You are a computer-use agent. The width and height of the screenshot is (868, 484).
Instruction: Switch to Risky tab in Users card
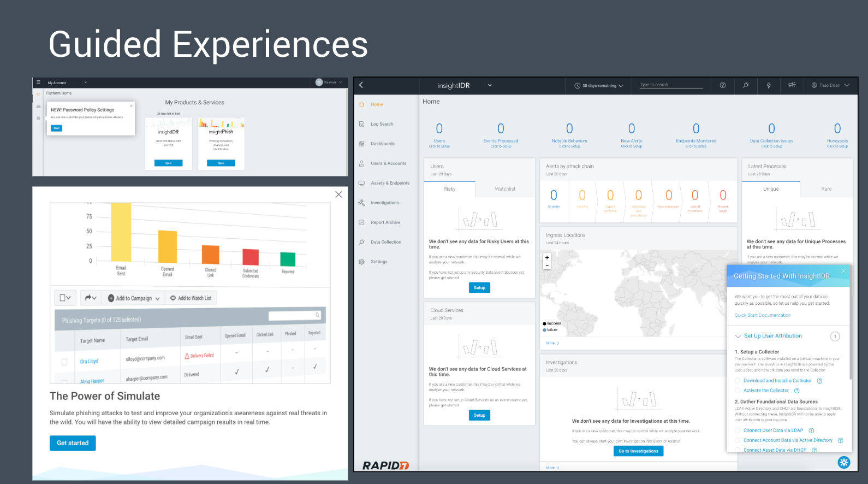449,189
